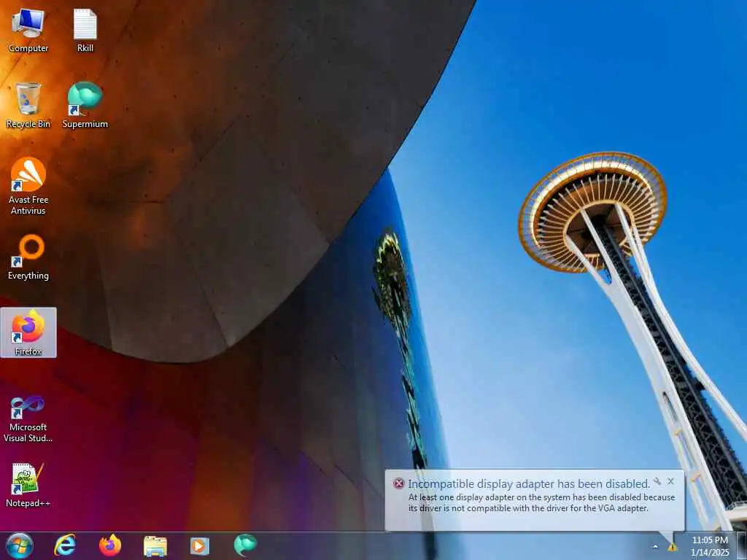
Task: Click the Show desktop button
Action: 741,545
